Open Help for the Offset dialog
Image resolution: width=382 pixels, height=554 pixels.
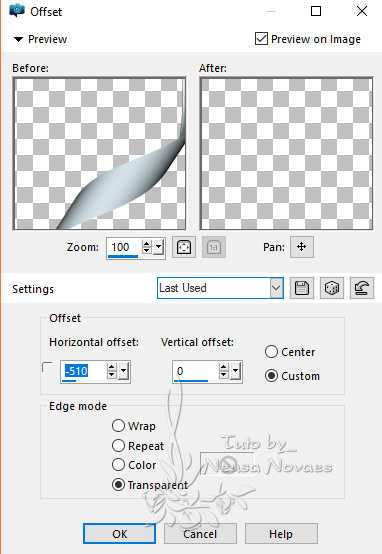(x=281, y=534)
